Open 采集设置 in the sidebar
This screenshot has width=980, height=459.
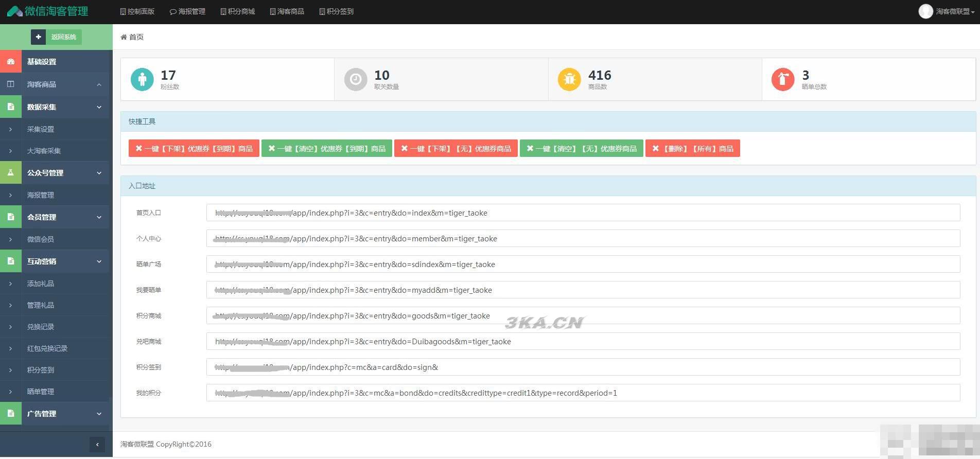(41, 129)
